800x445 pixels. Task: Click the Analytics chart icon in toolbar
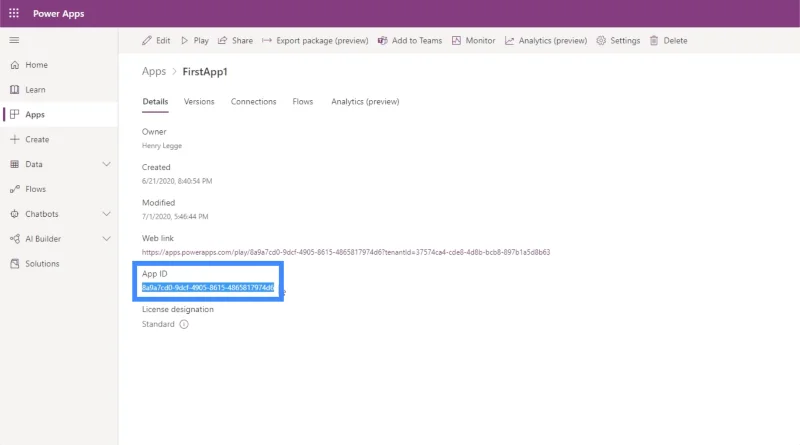click(x=509, y=40)
